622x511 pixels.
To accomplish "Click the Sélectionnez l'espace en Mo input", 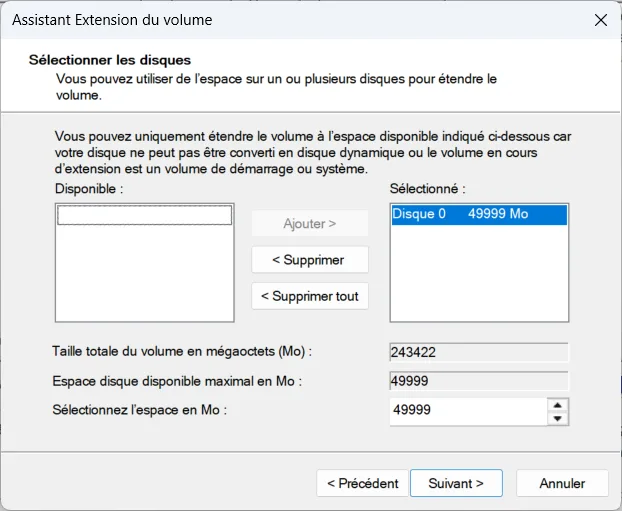I will (x=468, y=411).
